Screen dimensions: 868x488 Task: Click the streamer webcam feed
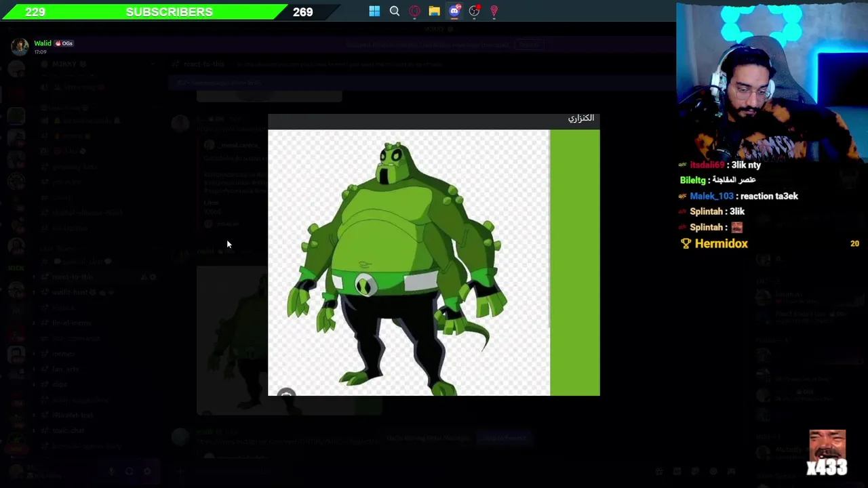click(772, 81)
